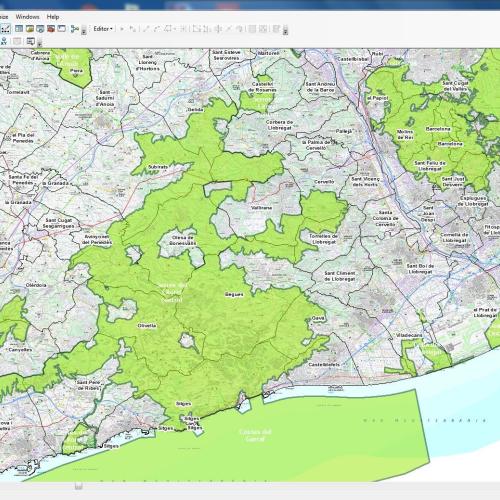Open the Windows menu
This screenshot has height=500, width=500.
pos(27,17)
